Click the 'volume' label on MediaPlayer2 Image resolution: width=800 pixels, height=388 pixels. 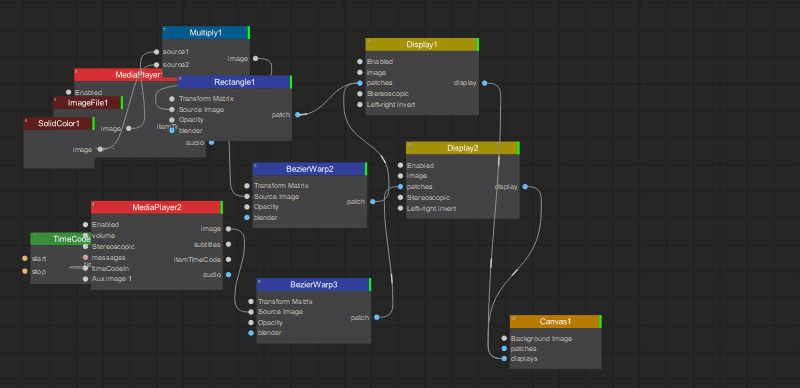pos(104,235)
